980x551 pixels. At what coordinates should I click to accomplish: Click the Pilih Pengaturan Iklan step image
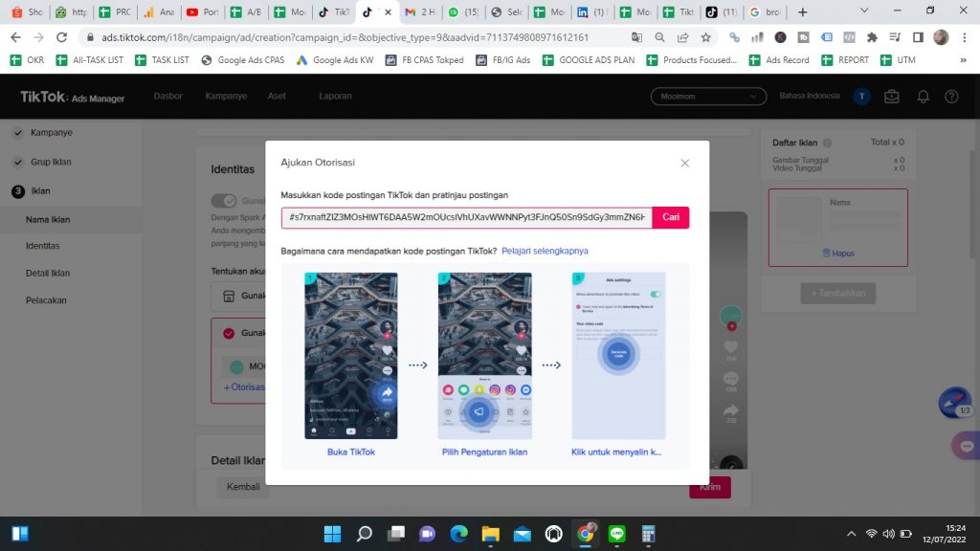pyautogui.click(x=484, y=356)
